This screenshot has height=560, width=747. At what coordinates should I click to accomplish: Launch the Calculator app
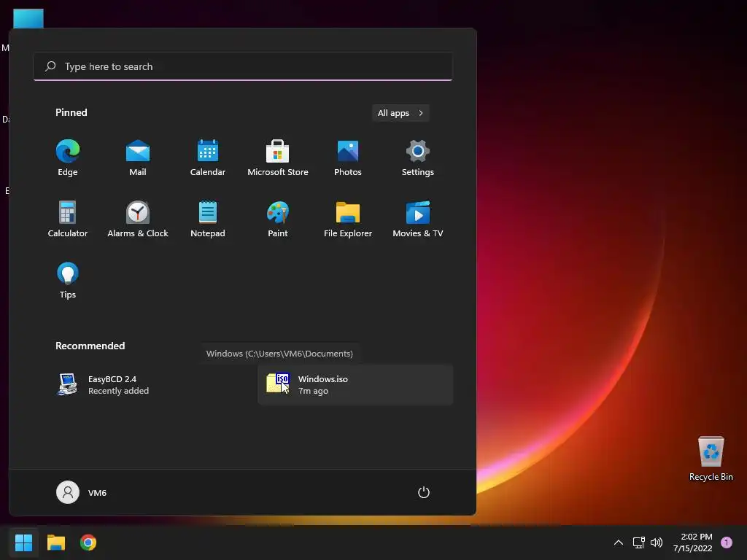point(68,219)
